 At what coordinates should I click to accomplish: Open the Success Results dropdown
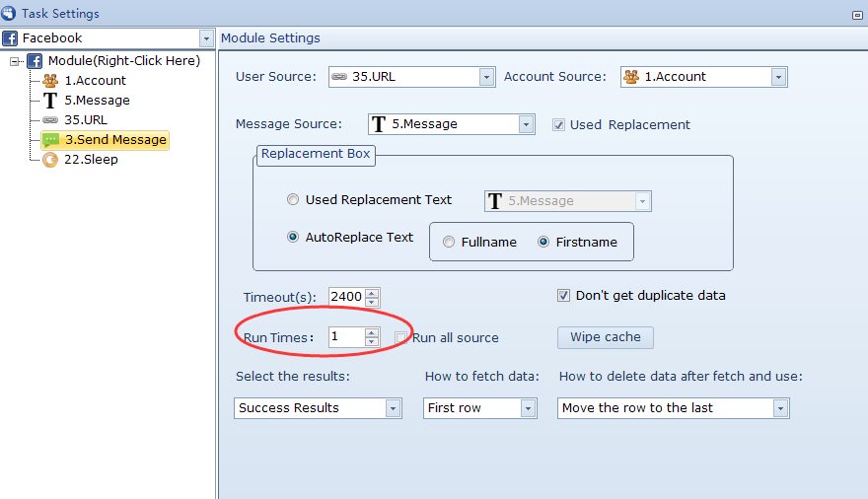393,408
